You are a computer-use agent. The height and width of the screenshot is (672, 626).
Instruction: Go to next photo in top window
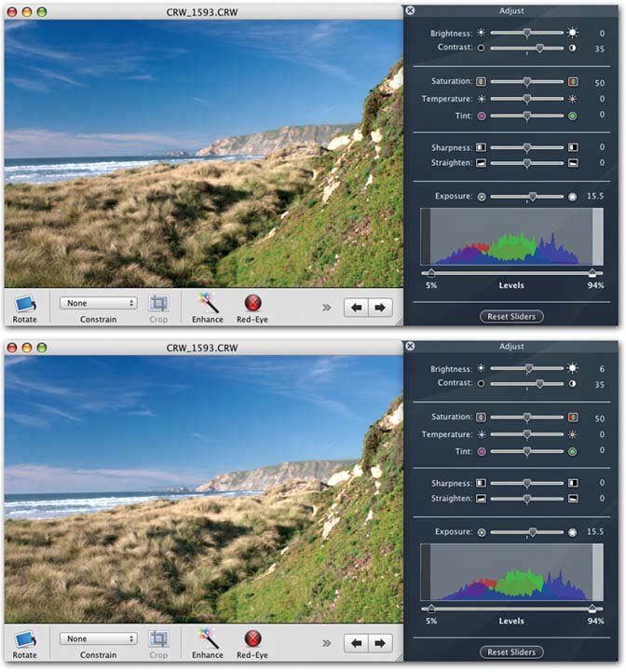click(x=380, y=308)
